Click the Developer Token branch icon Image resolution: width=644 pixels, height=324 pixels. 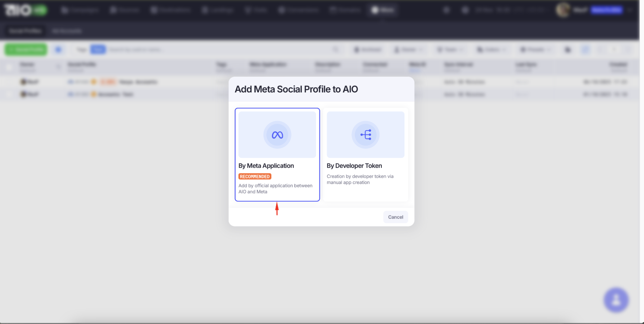coord(365,135)
